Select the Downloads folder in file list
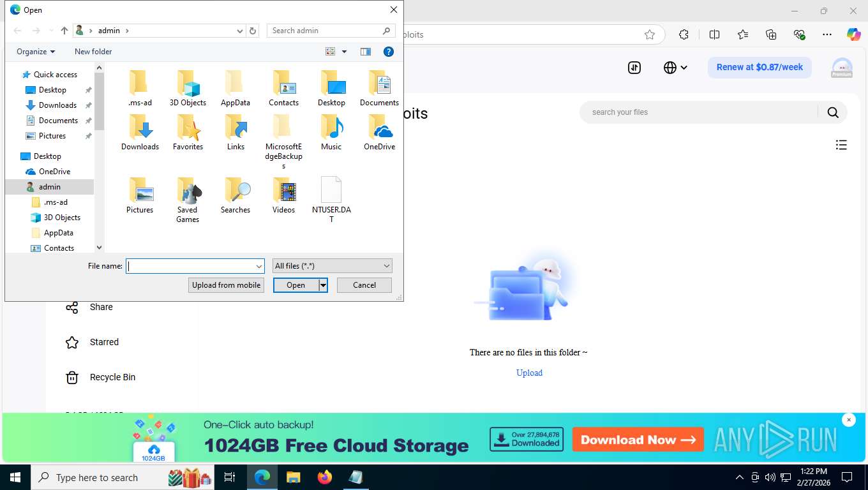Screen dimensions: 868x490 140,133
